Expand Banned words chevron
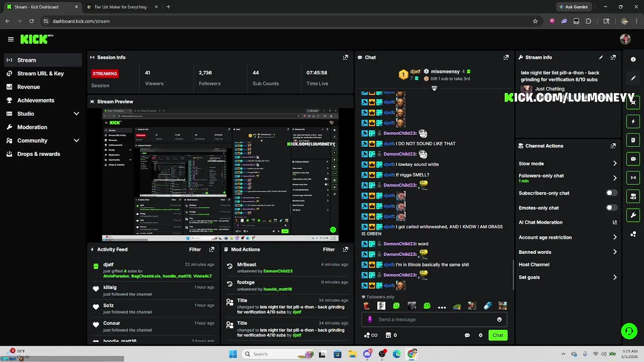Viewport: 644px width, 362px height. pos(615,252)
